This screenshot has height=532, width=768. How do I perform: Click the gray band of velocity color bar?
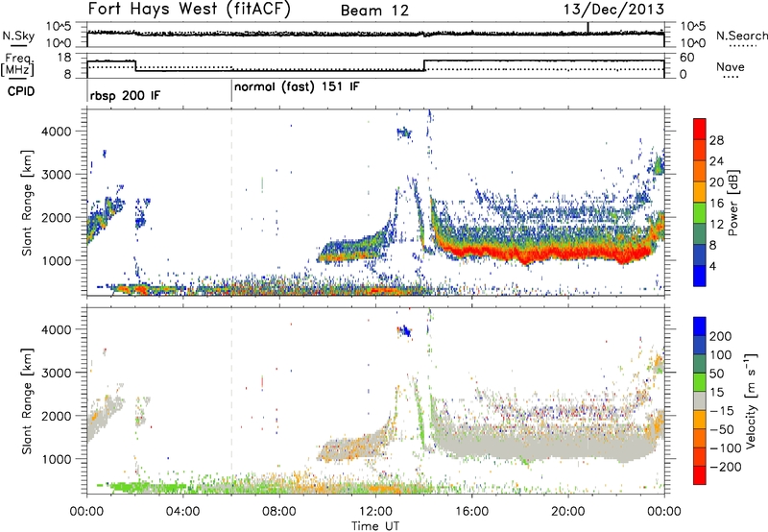700,400
